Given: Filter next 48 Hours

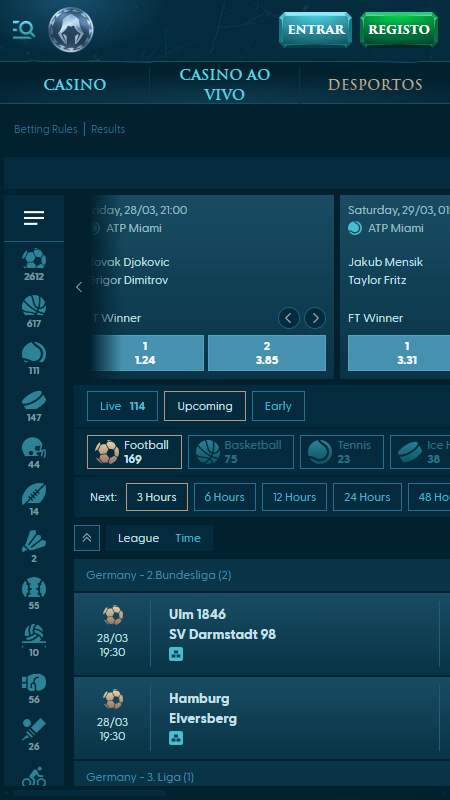Looking at the screenshot, I should click(x=429, y=497).
